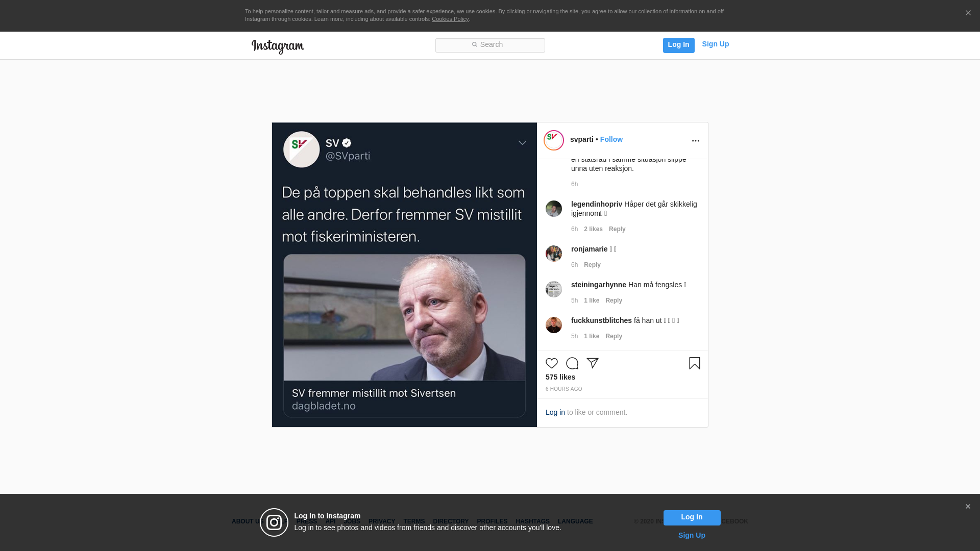Open legendinhopriv profile picture
The height and width of the screenshot is (551, 980).
tap(554, 209)
